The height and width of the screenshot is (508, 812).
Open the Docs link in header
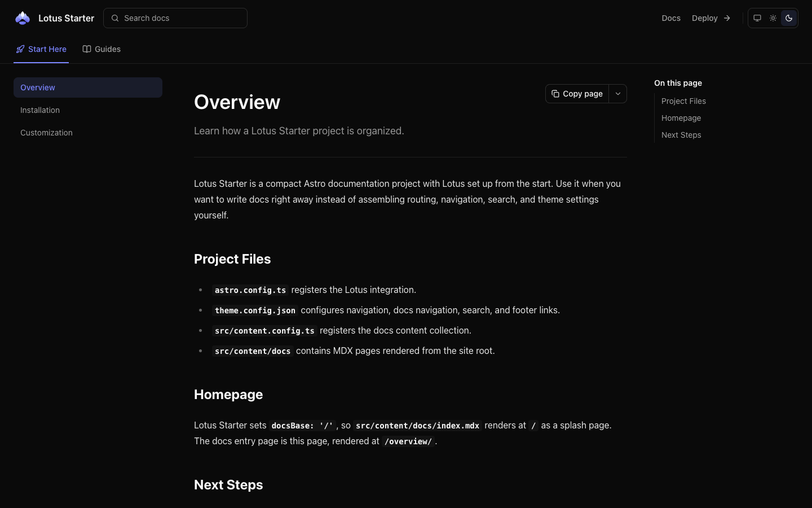click(671, 18)
